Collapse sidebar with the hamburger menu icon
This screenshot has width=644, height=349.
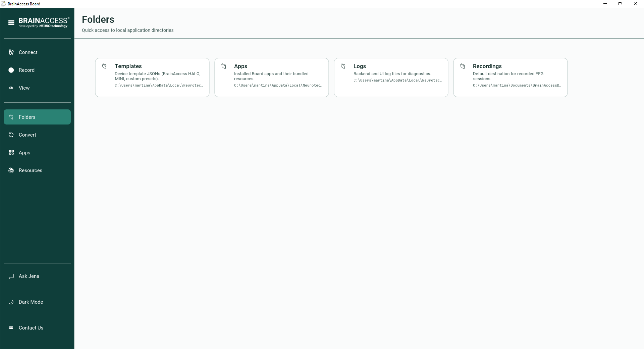point(11,23)
